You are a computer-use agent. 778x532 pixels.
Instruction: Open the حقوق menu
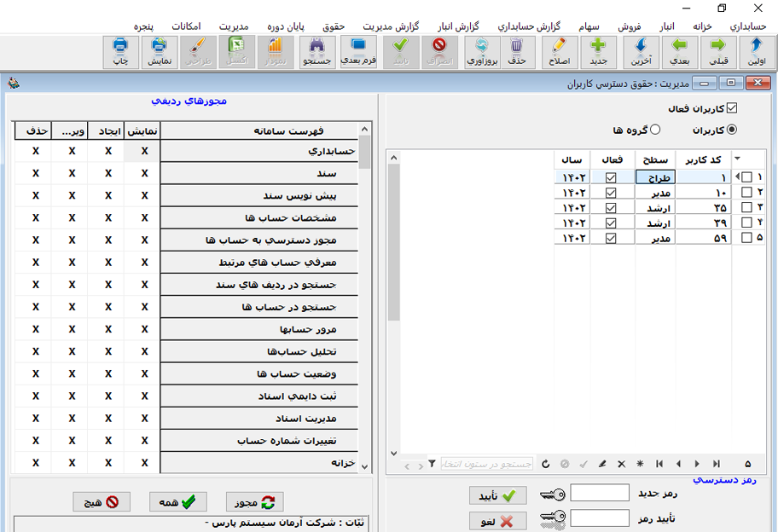334,26
